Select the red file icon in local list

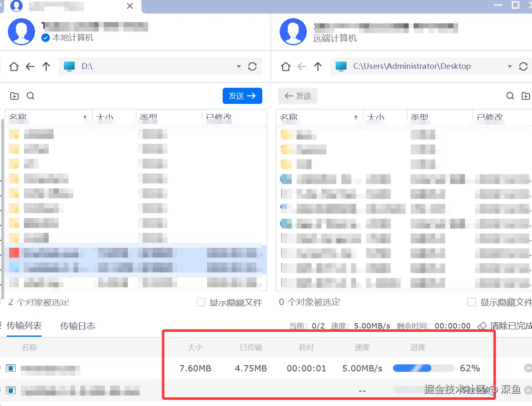pos(14,253)
